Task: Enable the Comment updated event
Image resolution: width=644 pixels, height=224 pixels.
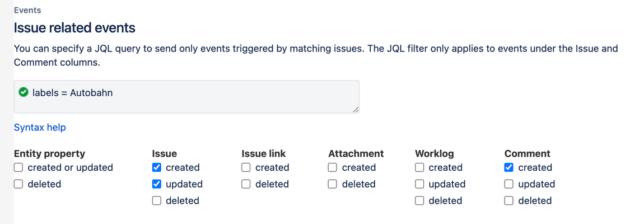Action: 509,184
